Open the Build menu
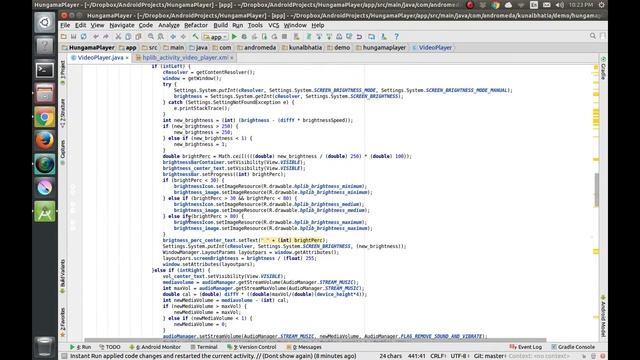 tap(220, 25)
